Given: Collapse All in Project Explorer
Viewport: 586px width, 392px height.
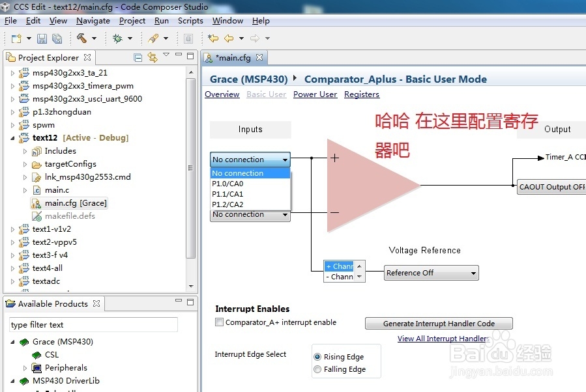Looking at the screenshot, I should click(138, 57).
